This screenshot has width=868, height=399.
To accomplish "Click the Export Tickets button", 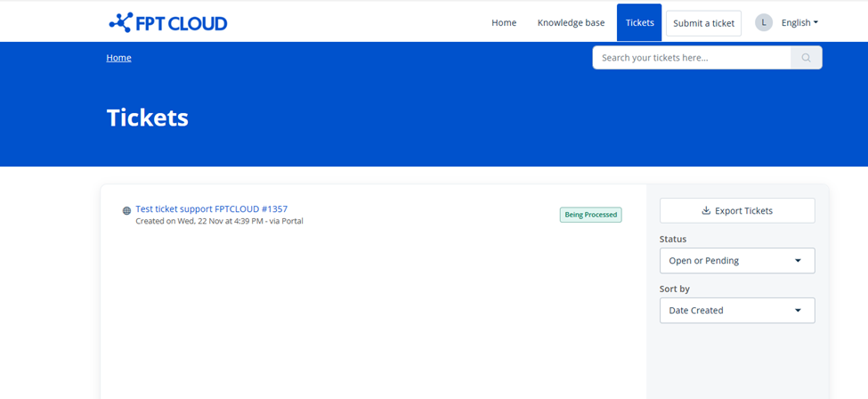I will coord(736,211).
